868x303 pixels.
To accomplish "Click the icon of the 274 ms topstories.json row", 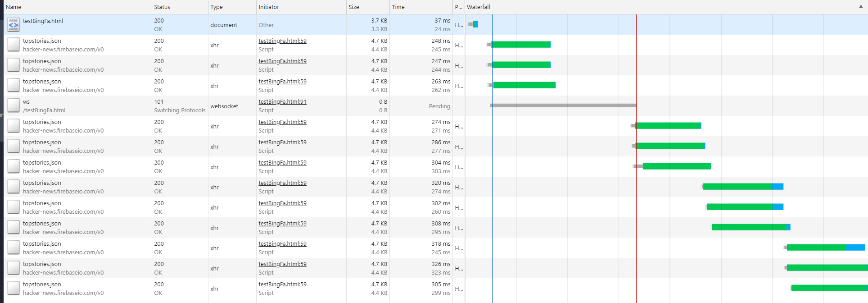I will pos(14,126).
